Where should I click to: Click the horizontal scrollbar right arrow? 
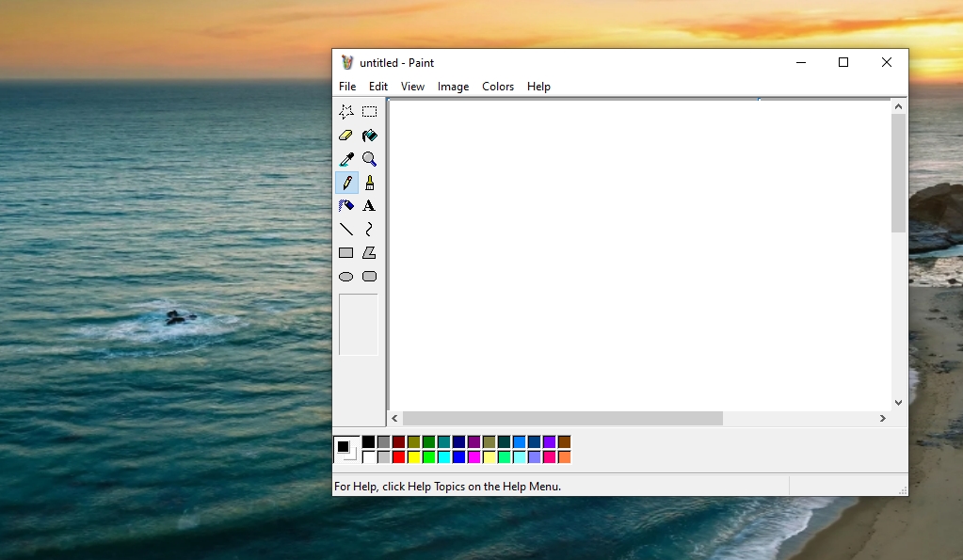(x=883, y=418)
